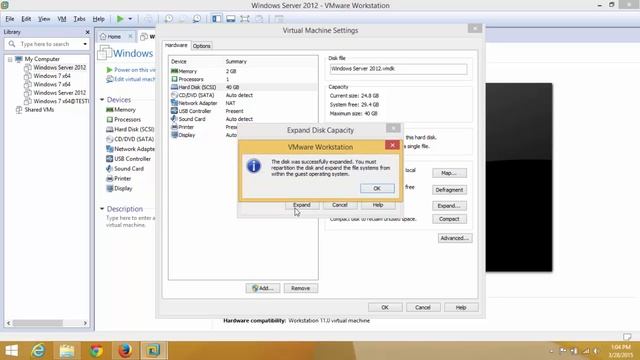Screen dimensions: 640x360
Task: Switch to Options tab in settings
Action: 202,46
